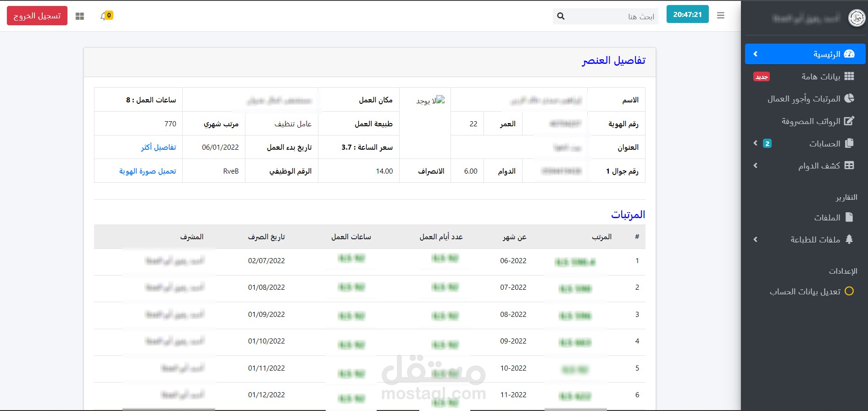The width and height of the screenshot is (868, 411).
Task: Open the "تفاصيل أكثر" link
Action: 159,147
